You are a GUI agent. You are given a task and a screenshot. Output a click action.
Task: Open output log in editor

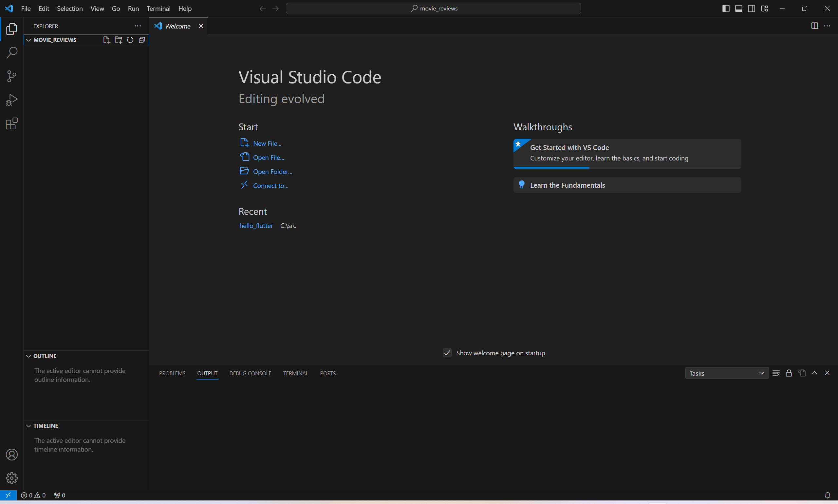(x=802, y=373)
